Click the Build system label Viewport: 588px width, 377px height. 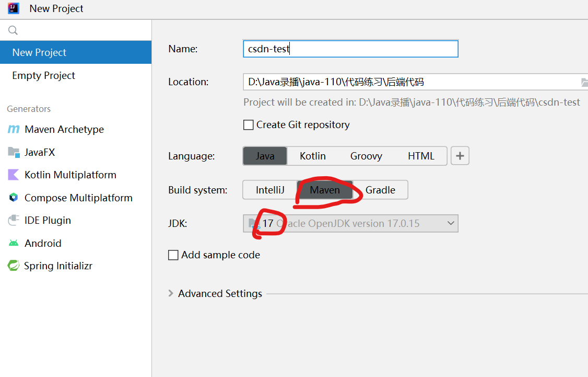pyautogui.click(x=197, y=190)
